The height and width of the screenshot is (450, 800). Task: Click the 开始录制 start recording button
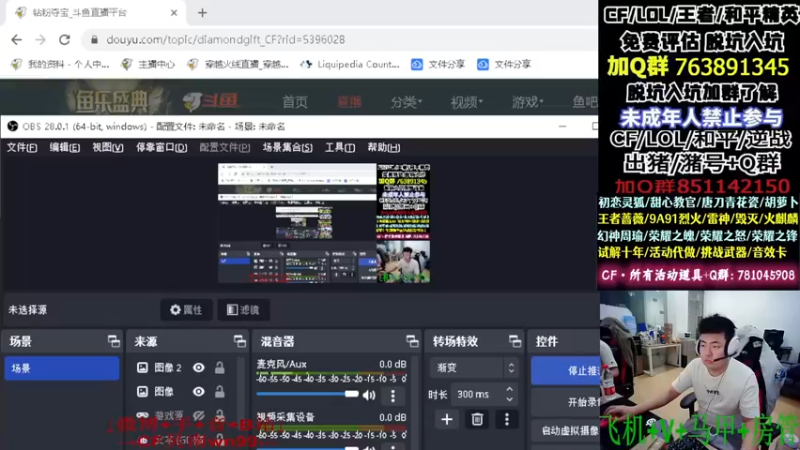(565, 402)
